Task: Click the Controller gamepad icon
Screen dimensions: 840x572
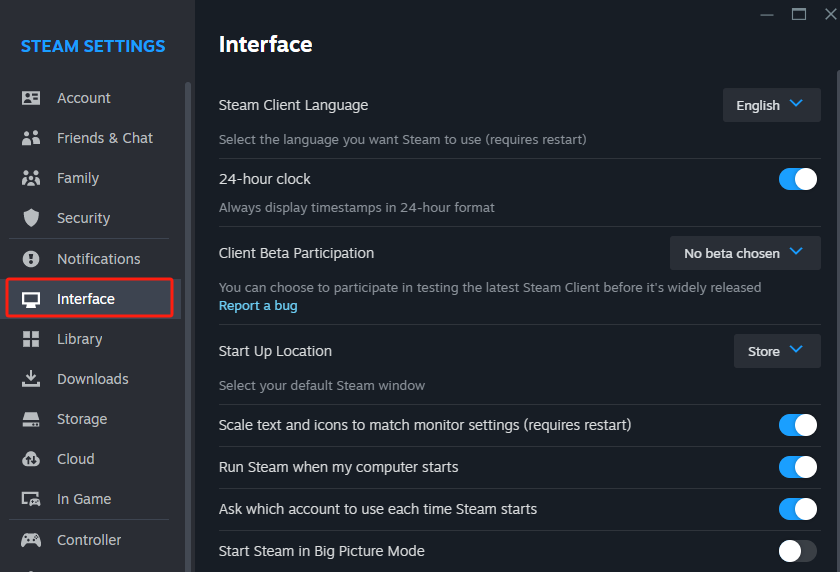Action: [x=31, y=540]
